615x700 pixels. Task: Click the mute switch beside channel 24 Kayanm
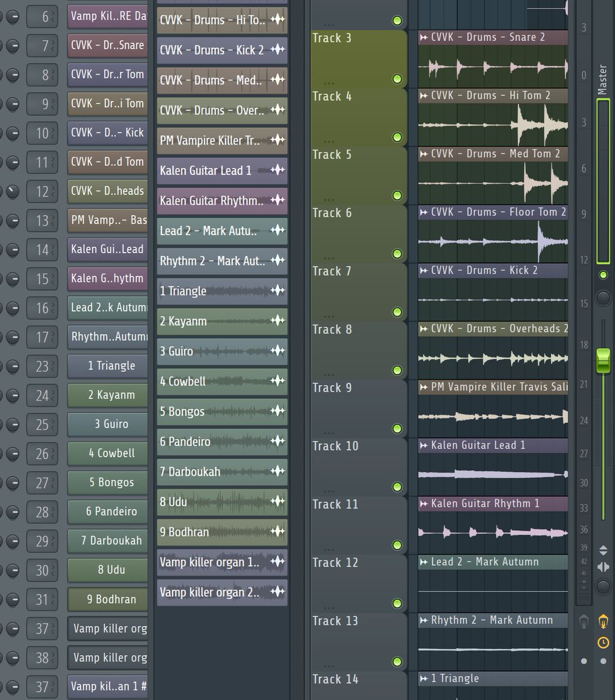pos(12,395)
